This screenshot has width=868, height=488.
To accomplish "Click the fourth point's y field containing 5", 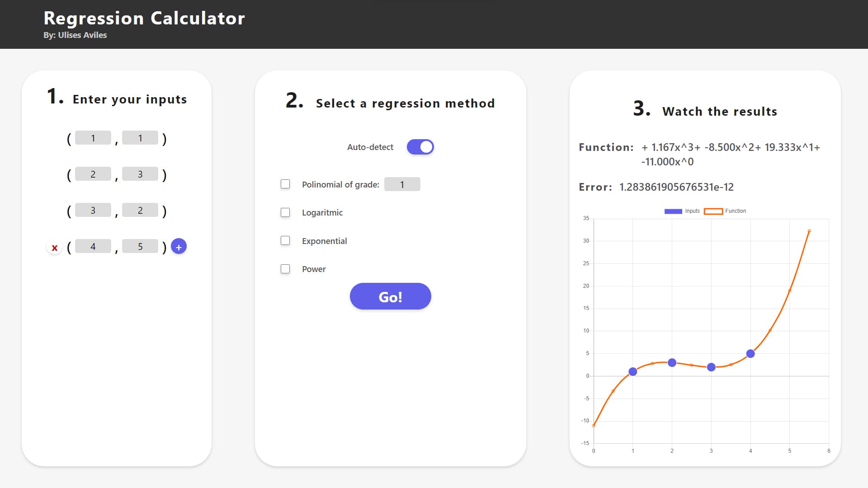I will tap(140, 246).
